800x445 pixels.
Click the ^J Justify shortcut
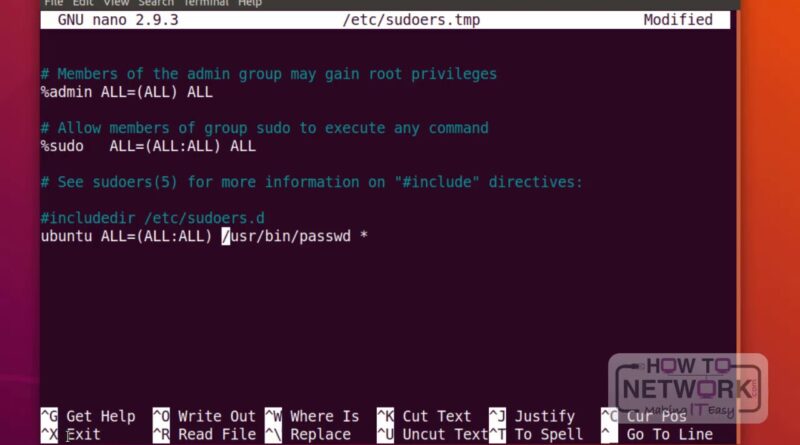tap(532, 416)
